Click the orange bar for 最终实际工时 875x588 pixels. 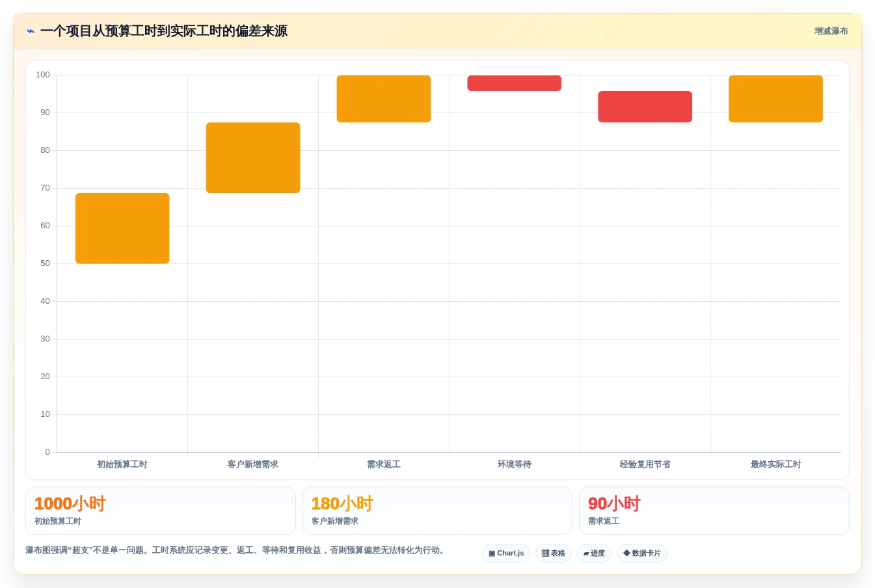pyautogui.click(x=776, y=99)
